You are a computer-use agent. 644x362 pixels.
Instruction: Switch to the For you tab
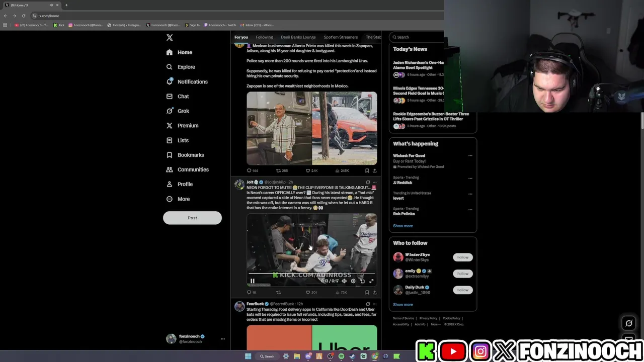tap(241, 37)
